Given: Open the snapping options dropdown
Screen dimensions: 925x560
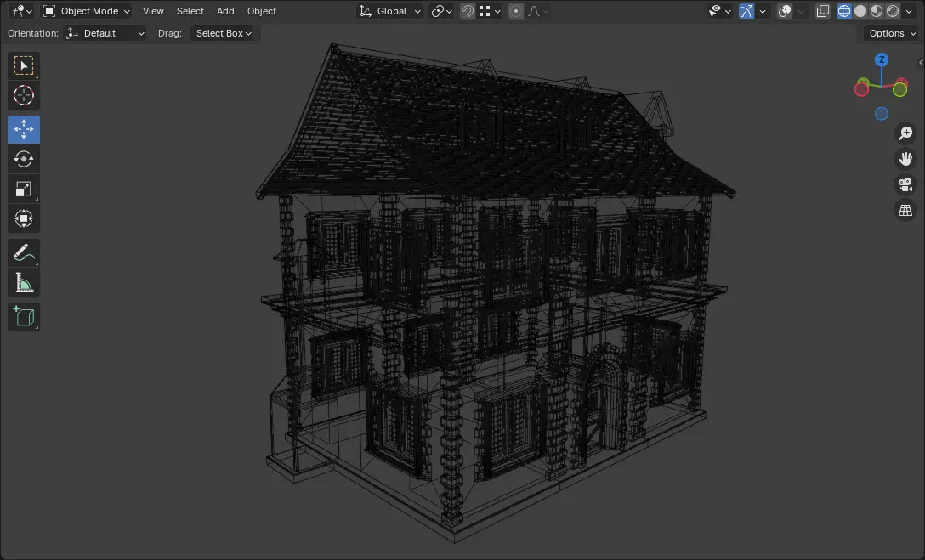Looking at the screenshot, I should [490, 11].
